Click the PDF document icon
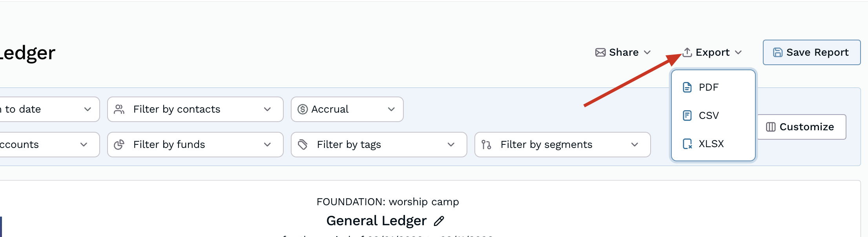The image size is (868, 237). [687, 87]
